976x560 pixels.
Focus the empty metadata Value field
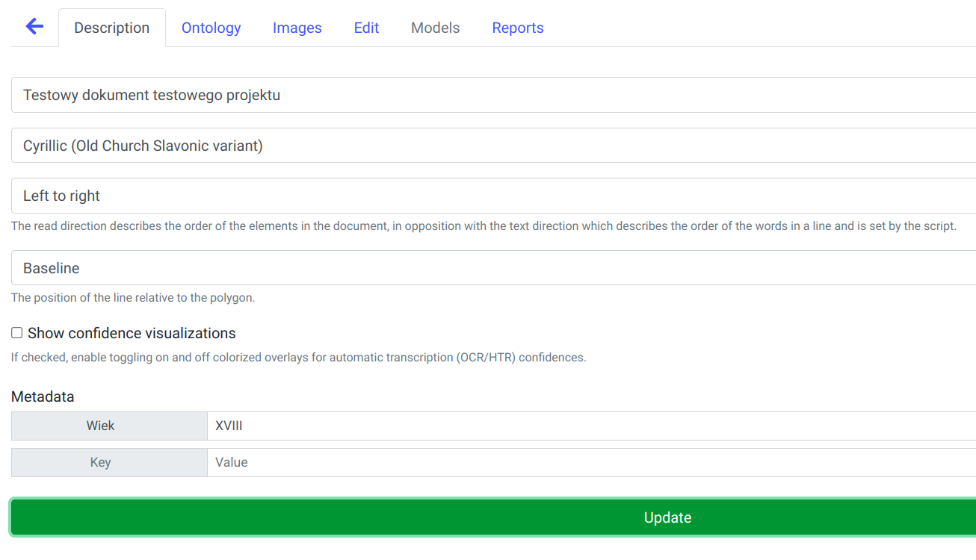click(x=590, y=463)
